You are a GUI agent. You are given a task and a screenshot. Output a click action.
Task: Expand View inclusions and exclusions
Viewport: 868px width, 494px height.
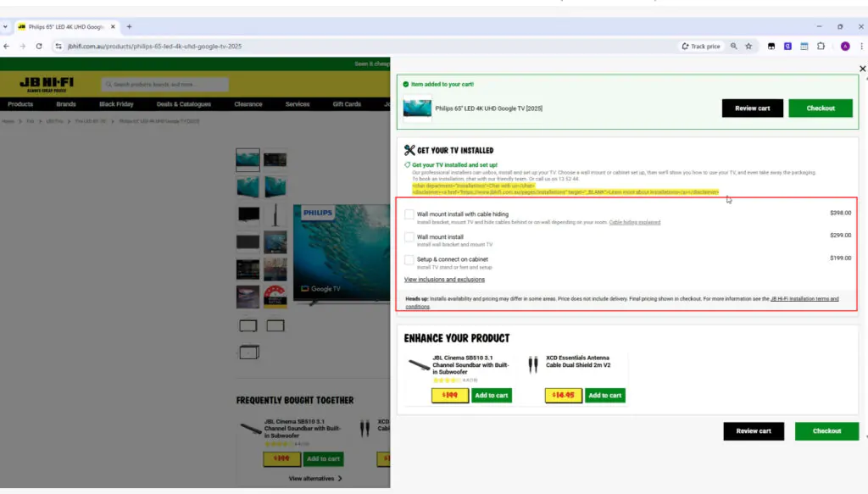(444, 280)
